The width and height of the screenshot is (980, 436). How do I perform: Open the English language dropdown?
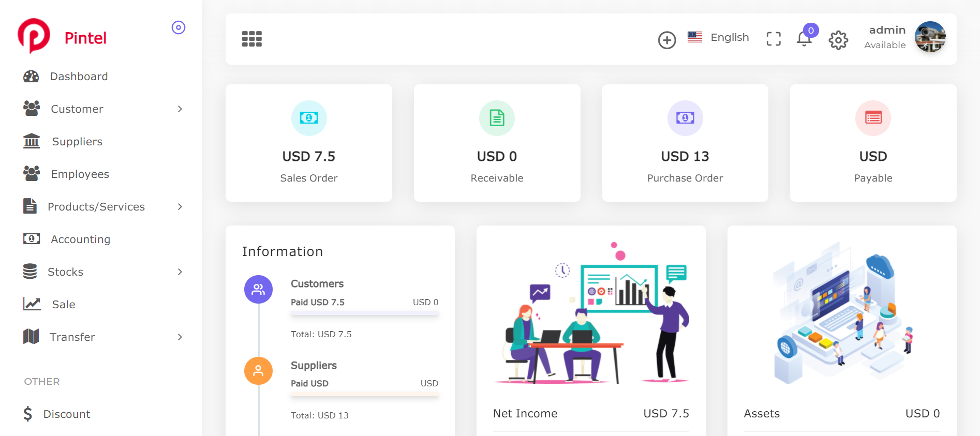(x=718, y=38)
